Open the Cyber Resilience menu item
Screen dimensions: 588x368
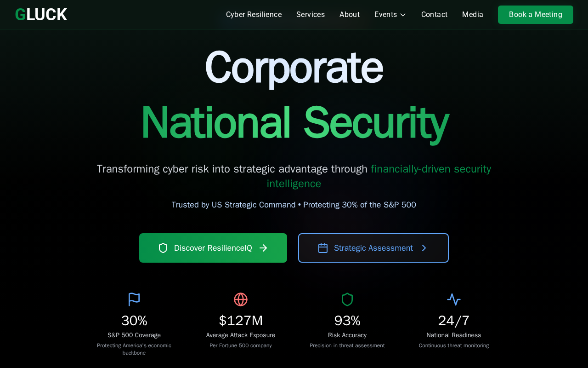point(254,15)
